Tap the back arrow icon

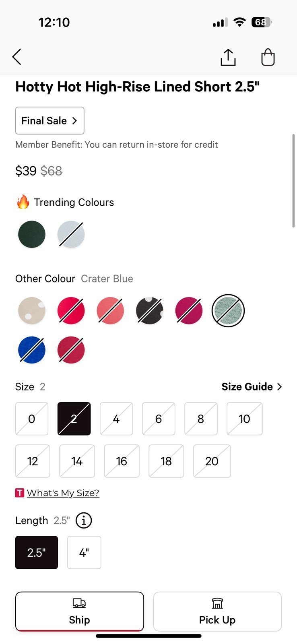pyautogui.click(x=16, y=57)
